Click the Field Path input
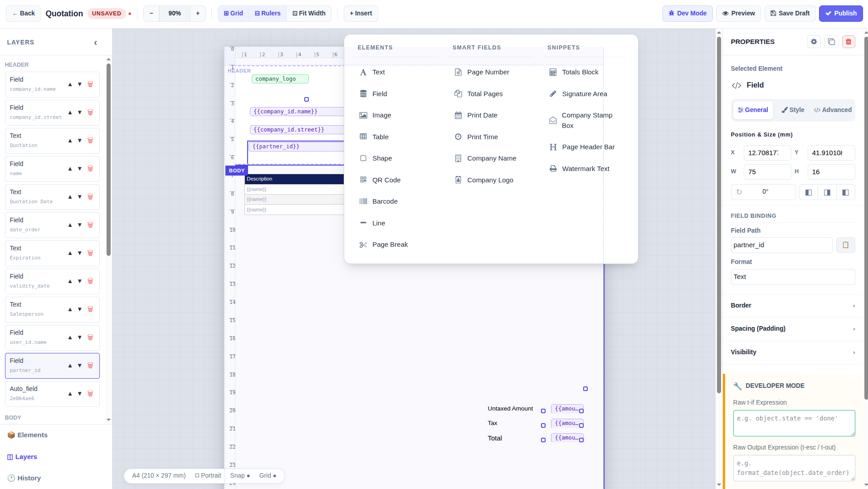868x489 pixels. (x=781, y=245)
